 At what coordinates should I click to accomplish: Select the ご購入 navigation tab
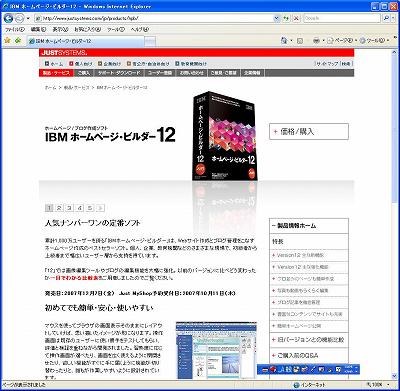point(84,73)
